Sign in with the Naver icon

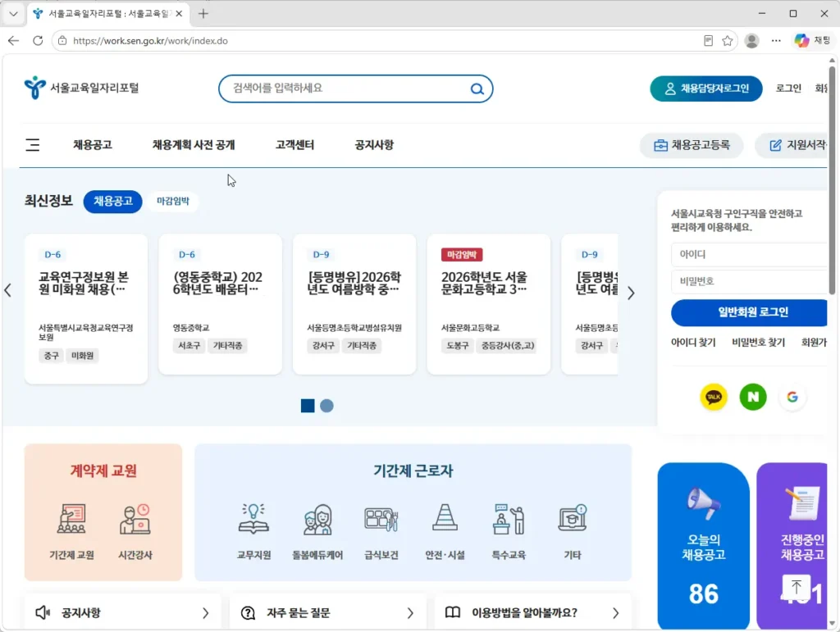coord(753,397)
